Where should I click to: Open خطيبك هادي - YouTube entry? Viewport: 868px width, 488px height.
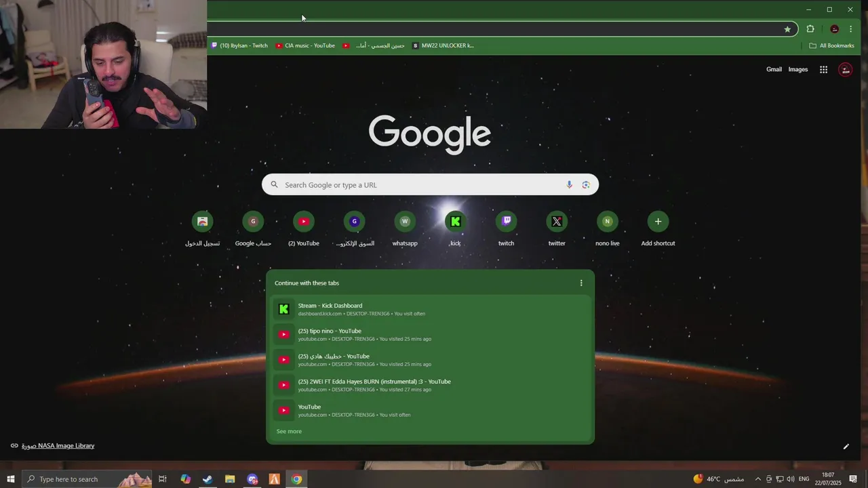coord(430,360)
